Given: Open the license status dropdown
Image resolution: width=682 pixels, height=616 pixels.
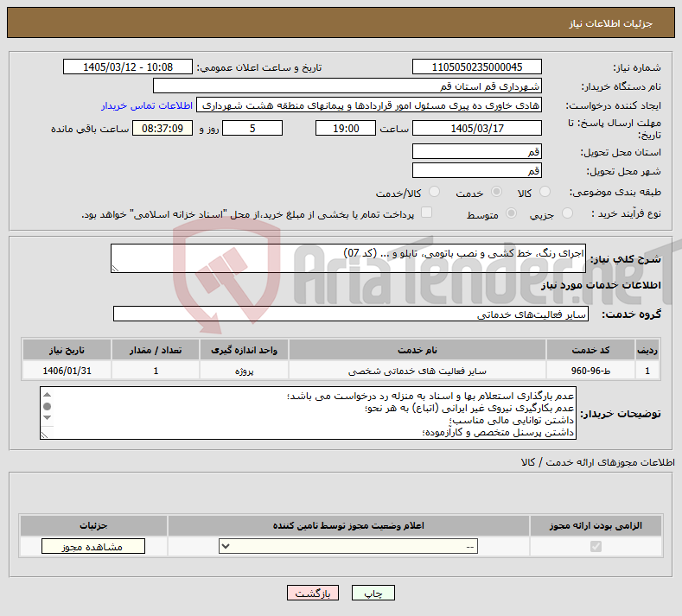Looking at the screenshot, I should click(x=348, y=546).
